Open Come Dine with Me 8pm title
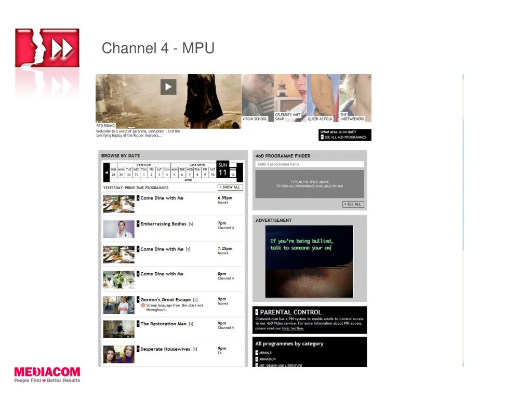This screenshot has width=532, height=399. coord(162,274)
